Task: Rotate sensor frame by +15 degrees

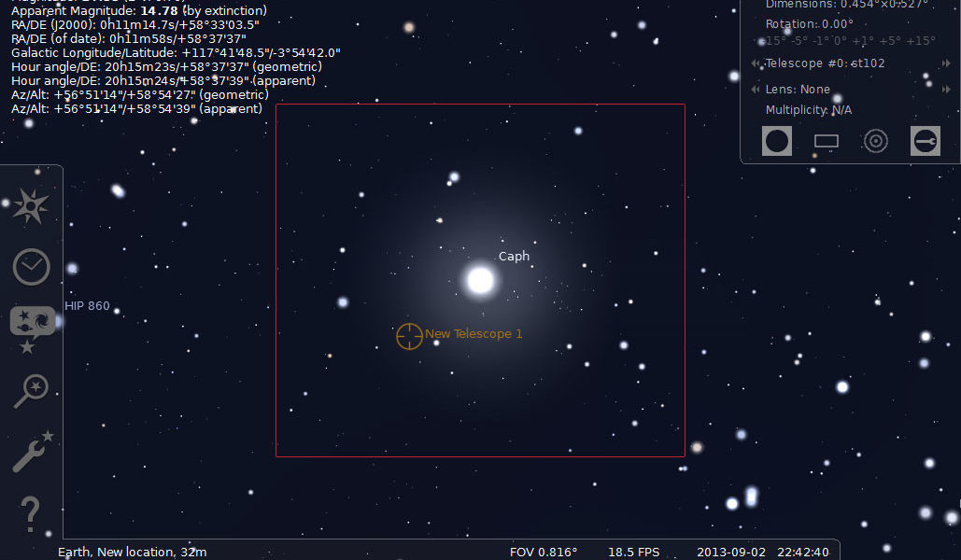Action: [921, 41]
